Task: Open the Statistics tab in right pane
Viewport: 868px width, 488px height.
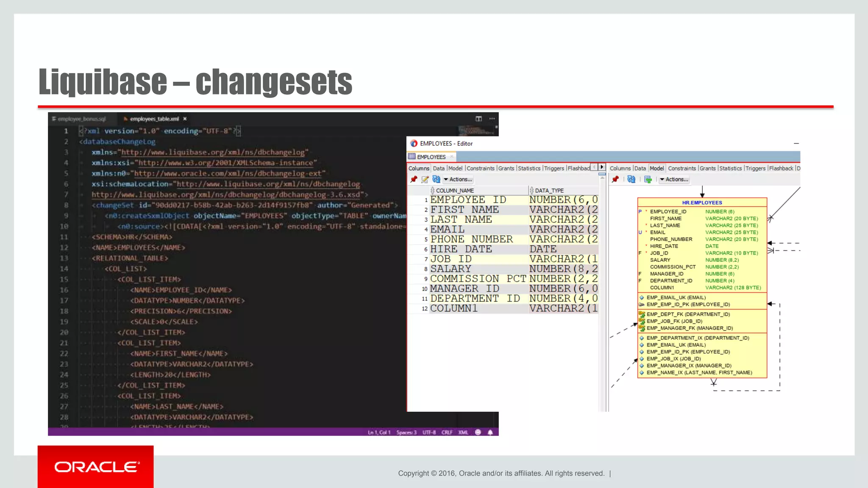Action: pos(730,168)
